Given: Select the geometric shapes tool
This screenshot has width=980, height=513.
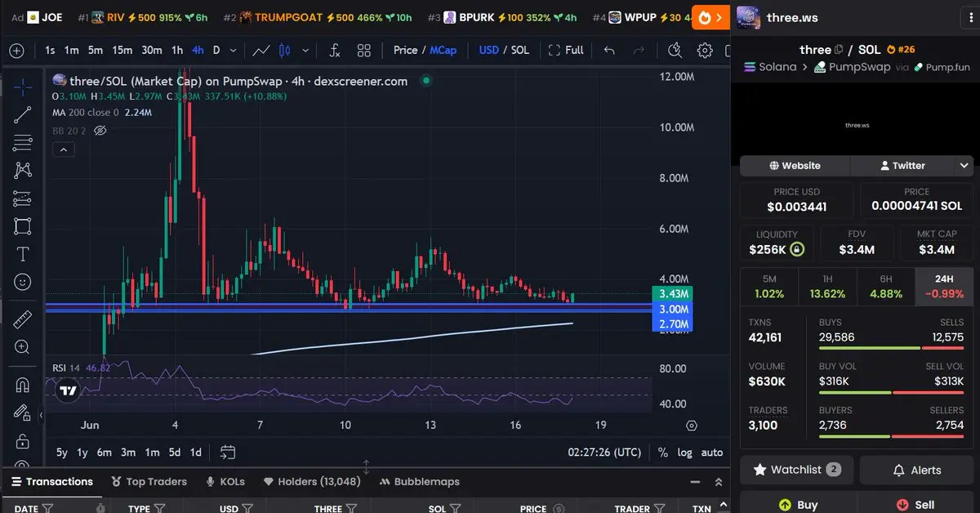Looking at the screenshot, I should click(22, 225).
